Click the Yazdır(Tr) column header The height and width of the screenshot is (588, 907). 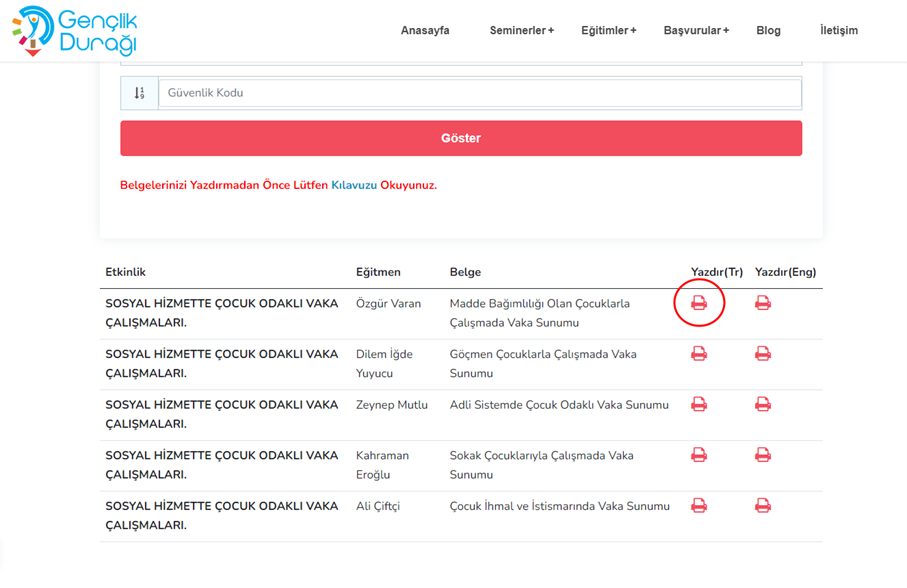[x=717, y=272]
